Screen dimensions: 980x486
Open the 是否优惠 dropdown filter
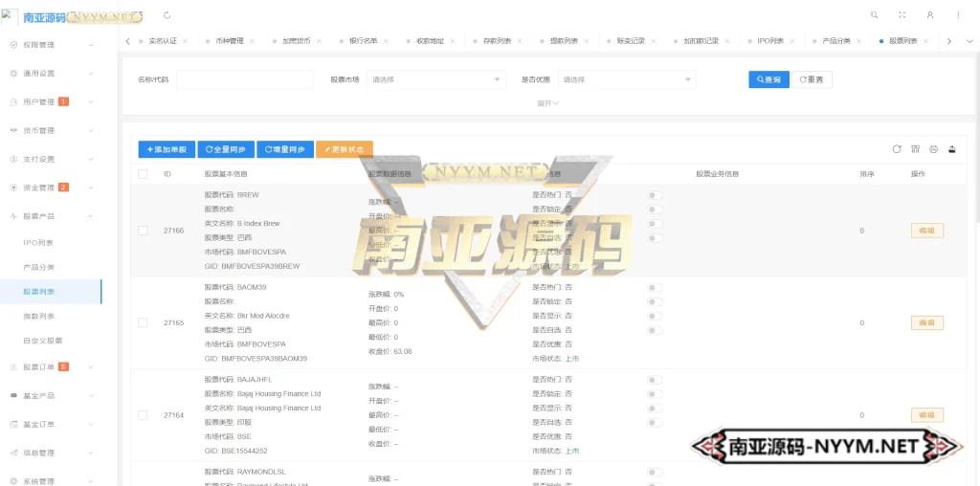pos(628,80)
